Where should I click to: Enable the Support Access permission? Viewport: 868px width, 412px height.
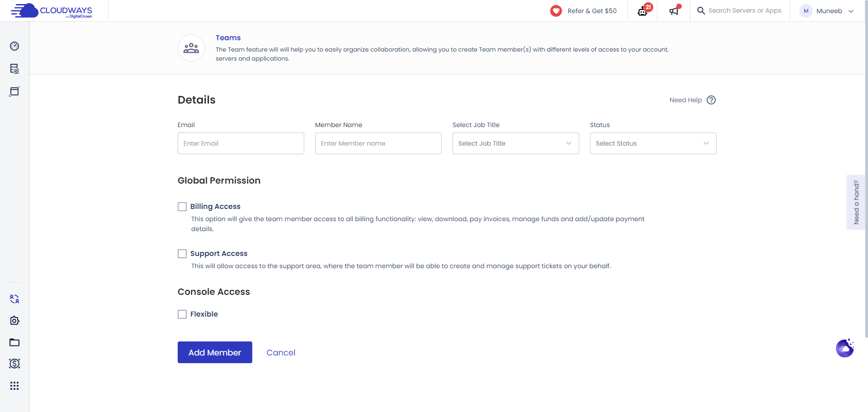tap(182, 253)
